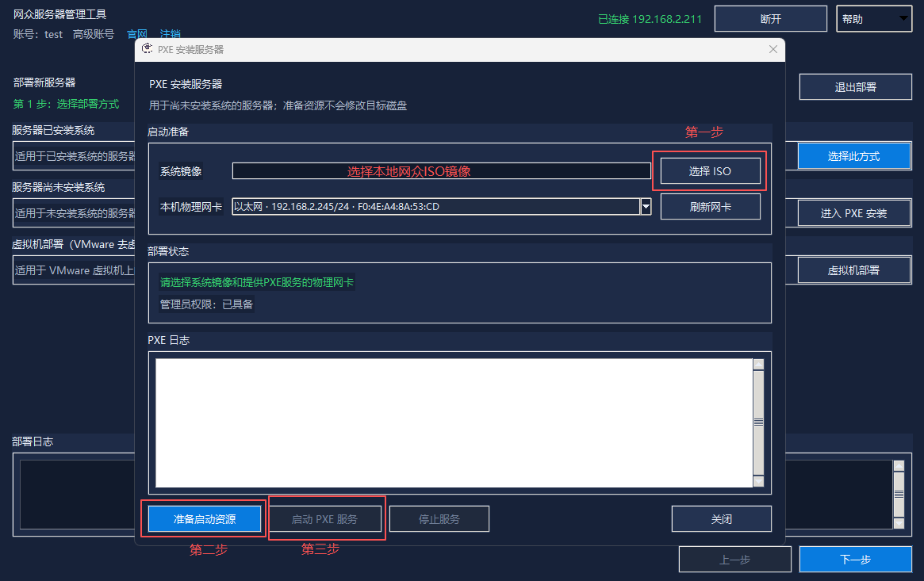Click the 系统镜像 path input field
This screenshot has height=581, width=924.
tap(441, 170)
